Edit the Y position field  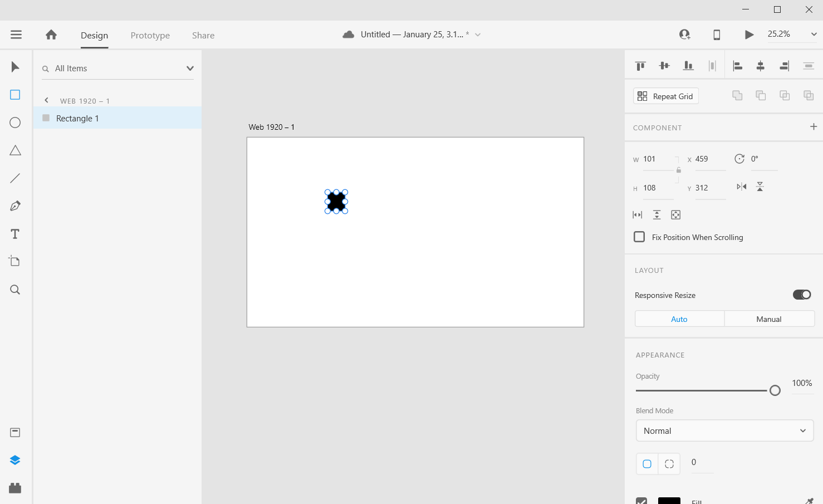(711, 188)
